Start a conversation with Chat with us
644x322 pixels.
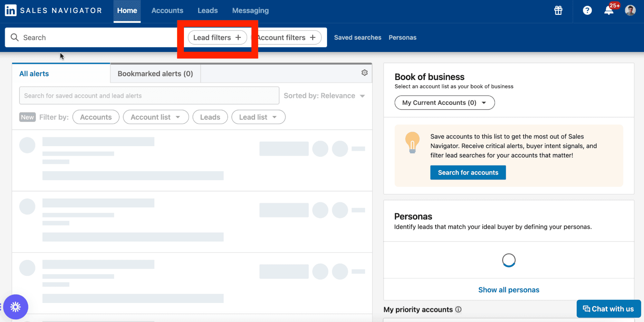point(608,308)
